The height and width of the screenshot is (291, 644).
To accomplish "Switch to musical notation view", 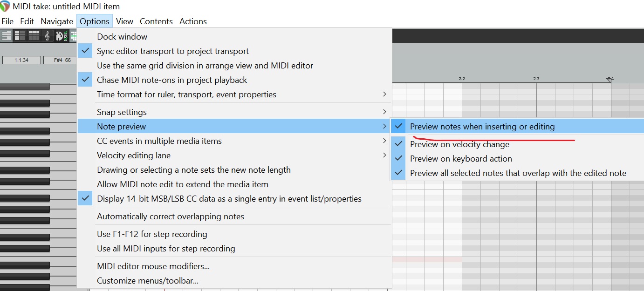I will pyautogui.click(x=47, y=36).
